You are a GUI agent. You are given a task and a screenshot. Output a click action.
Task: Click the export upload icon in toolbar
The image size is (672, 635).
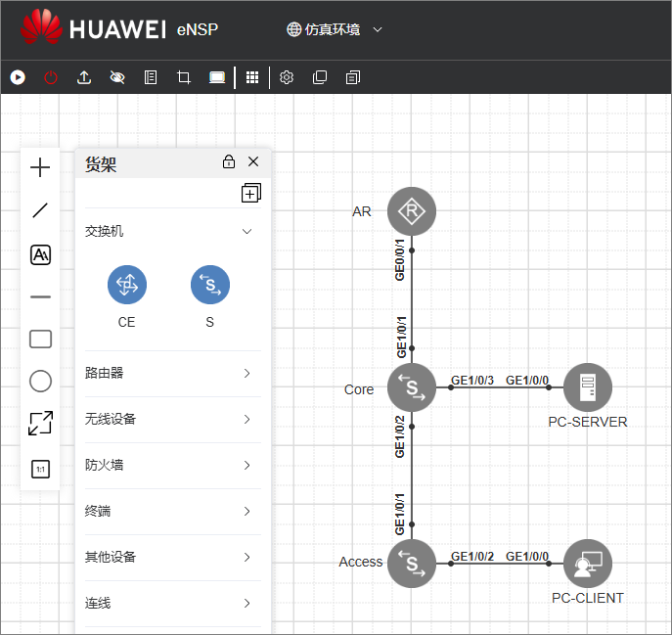click(x=84, y=77)
